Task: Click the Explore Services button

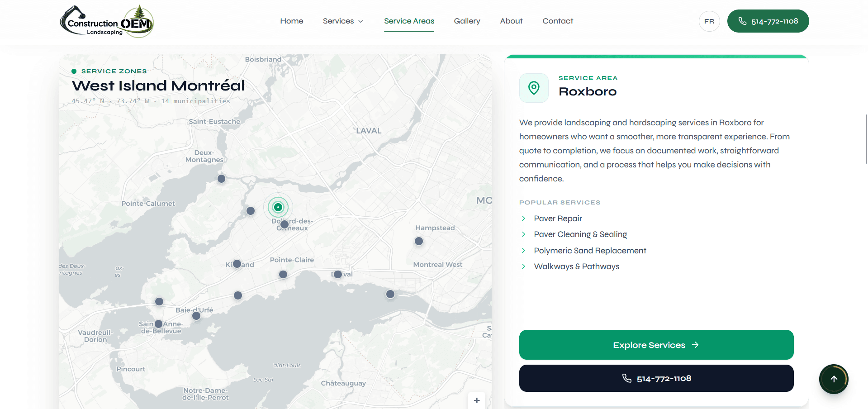Action: 656,345
